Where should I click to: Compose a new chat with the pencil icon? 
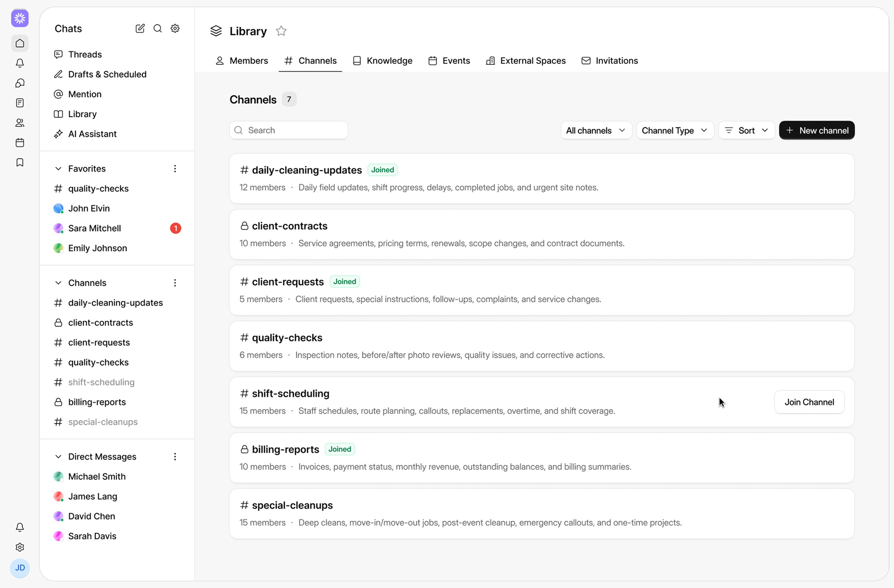pyautogui.click(x=140, y=28)
